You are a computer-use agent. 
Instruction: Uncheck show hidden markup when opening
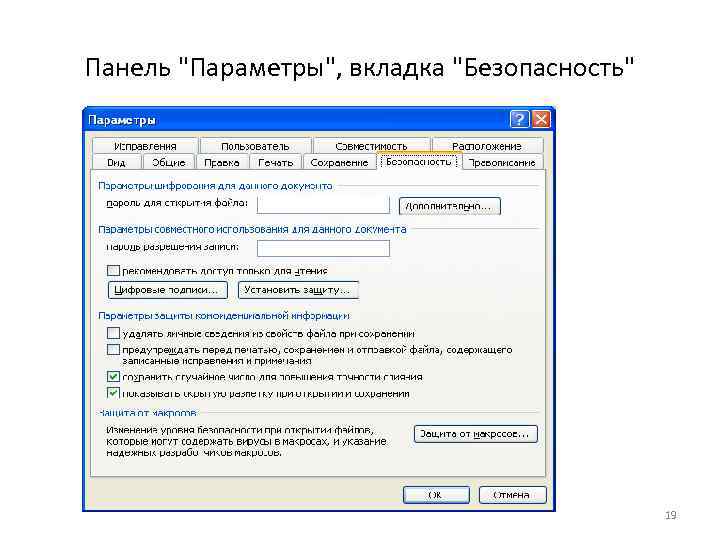click(x=113, y=393)
